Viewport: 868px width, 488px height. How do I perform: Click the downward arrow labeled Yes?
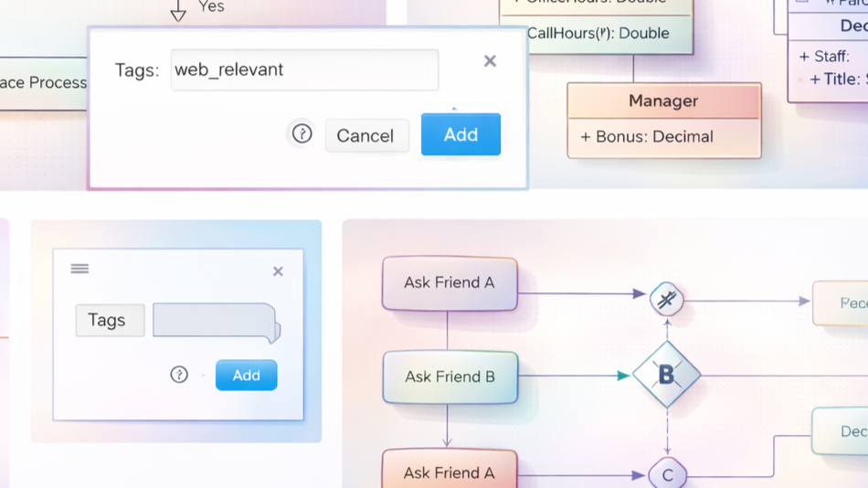(179, 11)
